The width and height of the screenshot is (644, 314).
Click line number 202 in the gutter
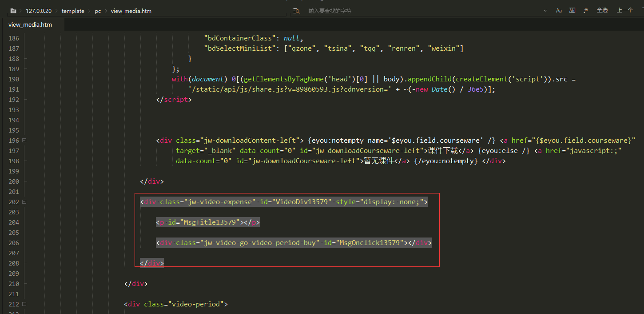[13, 202]
